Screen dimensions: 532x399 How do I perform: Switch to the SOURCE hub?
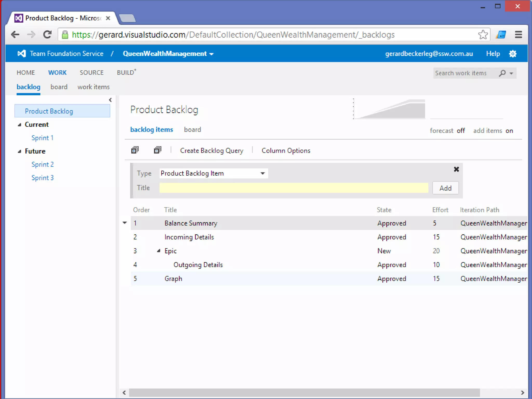91,73
